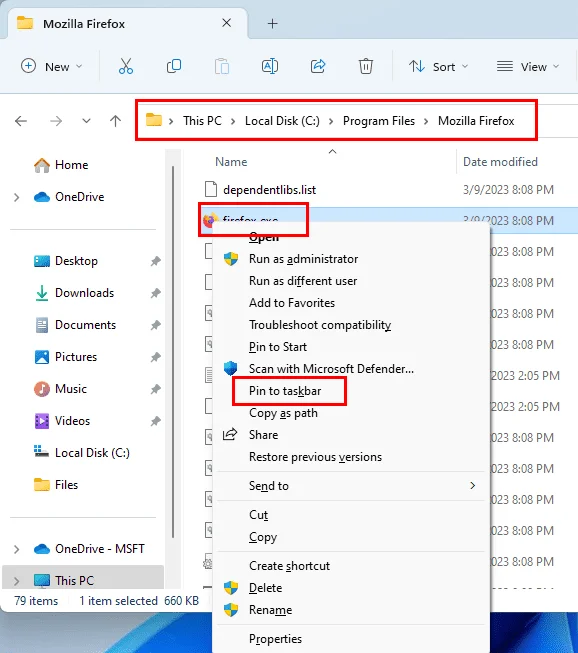578x653 pixels.
Task: Open the Sort options dropdown
Action: pos(438,67)
